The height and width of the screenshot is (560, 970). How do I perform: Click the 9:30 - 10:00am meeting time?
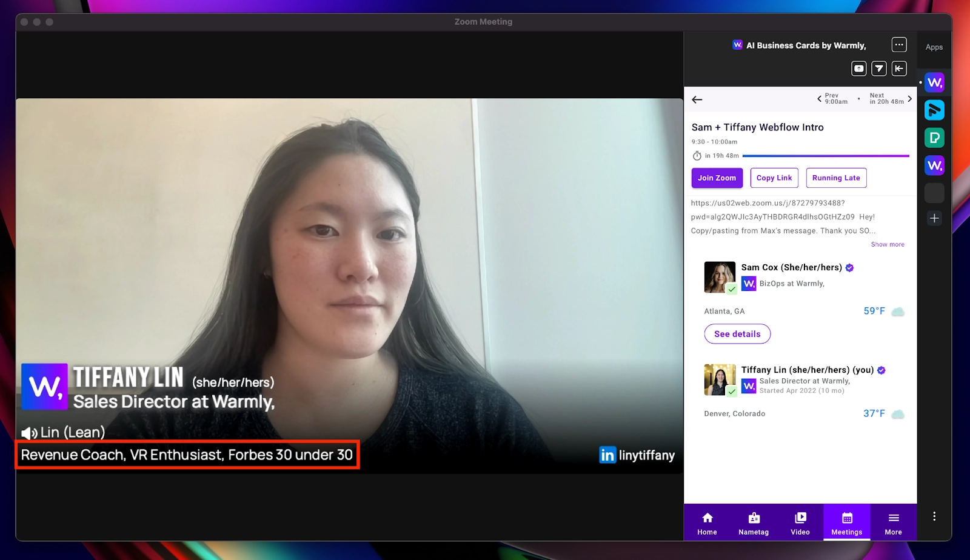[x=715, y=142]
